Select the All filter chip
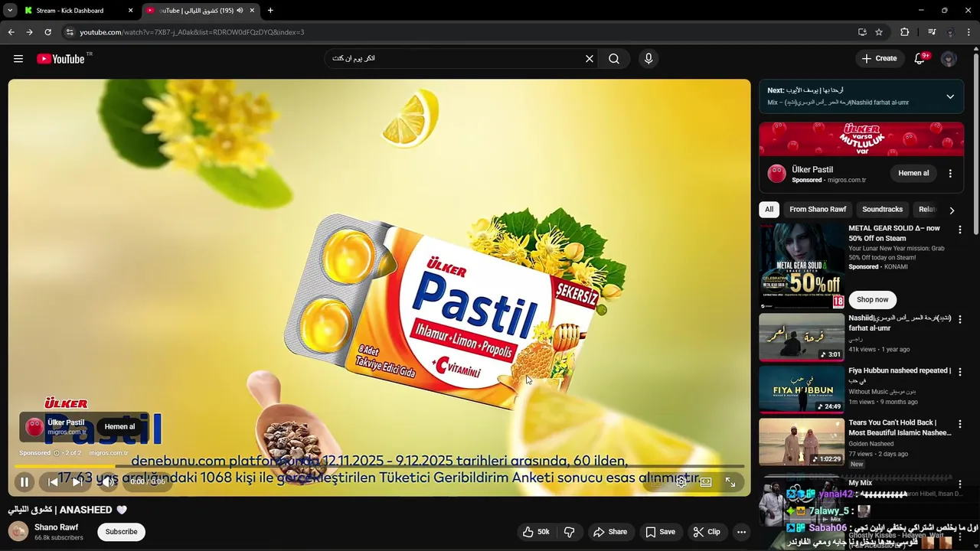This screenshot has width=980, height=551. 769,209
